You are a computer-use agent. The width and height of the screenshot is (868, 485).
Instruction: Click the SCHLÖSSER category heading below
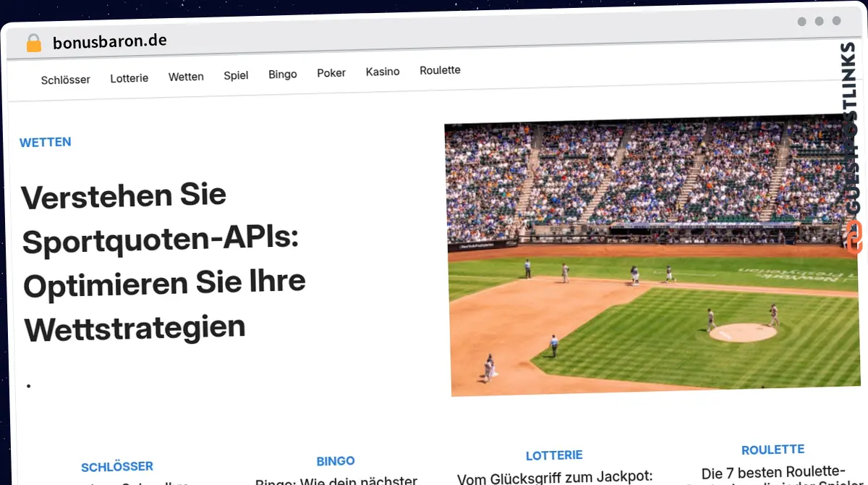click(117, 467)
